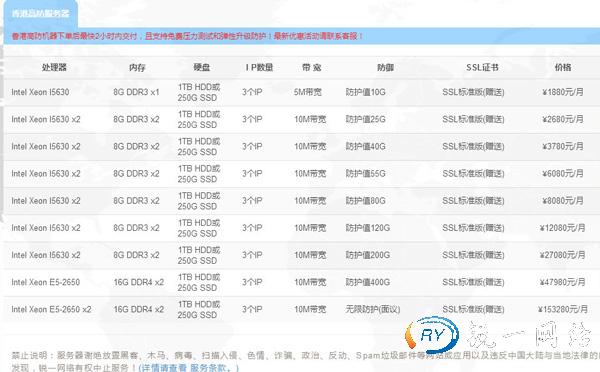Click the 防护值80G cell
Viewport: 600px width, 372px height.
(365, 201)
